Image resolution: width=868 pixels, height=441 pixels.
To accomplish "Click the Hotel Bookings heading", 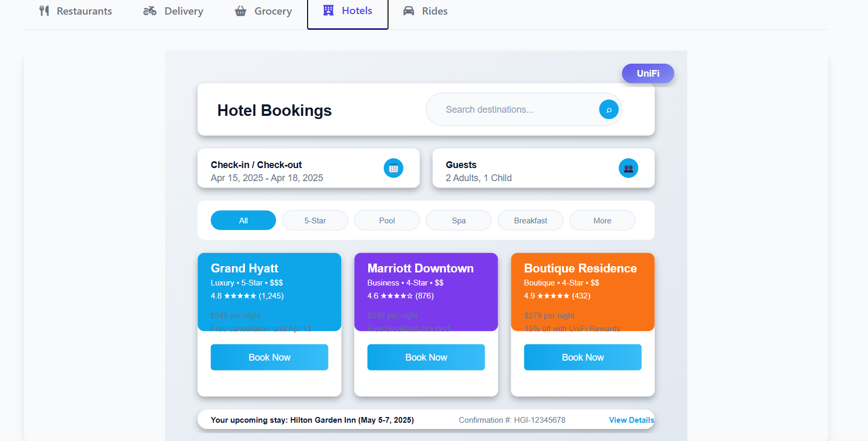I will pyautogui.click(x=275, y=111).
